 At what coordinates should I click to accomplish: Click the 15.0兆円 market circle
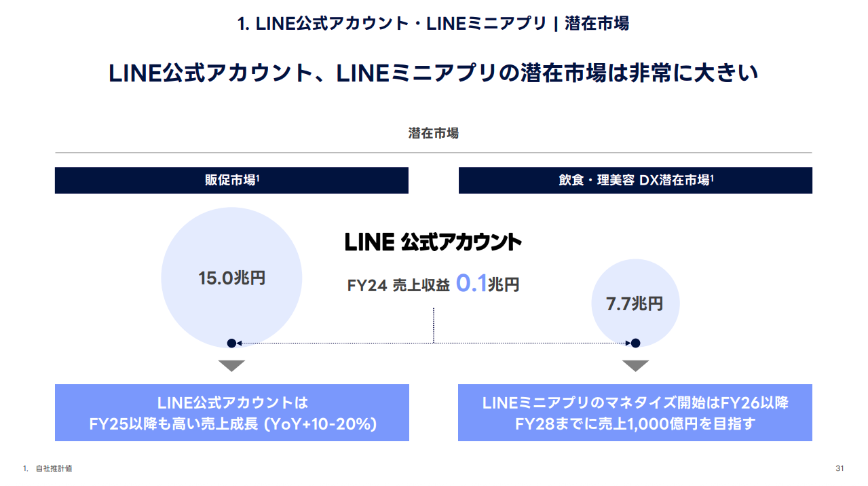[x=231, y=278]
